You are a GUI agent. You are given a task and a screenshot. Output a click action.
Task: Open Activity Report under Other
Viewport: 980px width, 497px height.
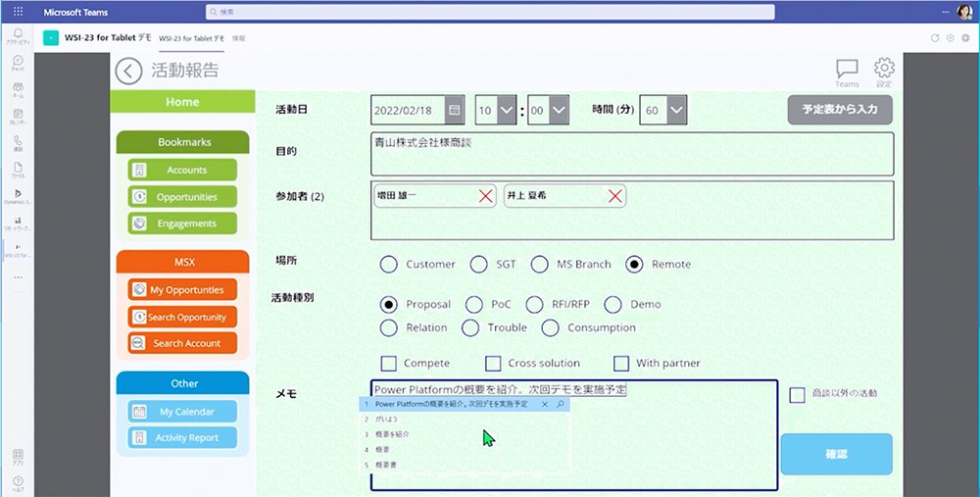pyautogui.click(x=182, y=437)
